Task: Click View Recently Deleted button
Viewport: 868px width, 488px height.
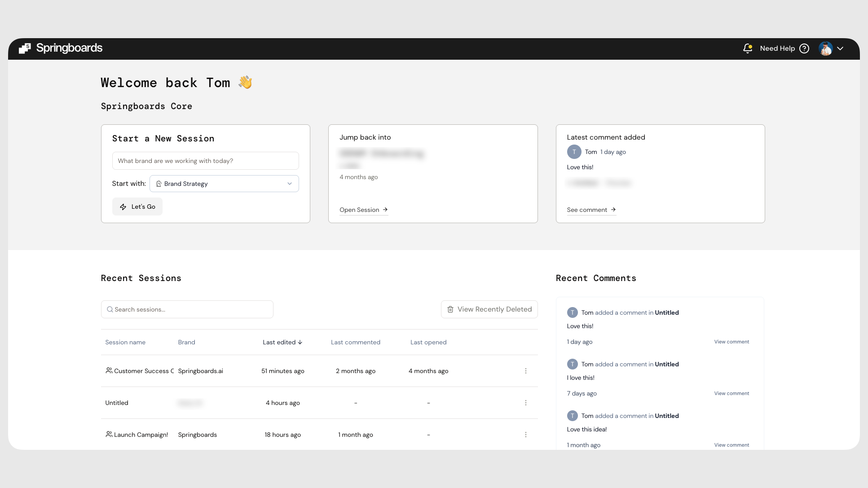Action: pyautogui.click(x=489, y=309)
